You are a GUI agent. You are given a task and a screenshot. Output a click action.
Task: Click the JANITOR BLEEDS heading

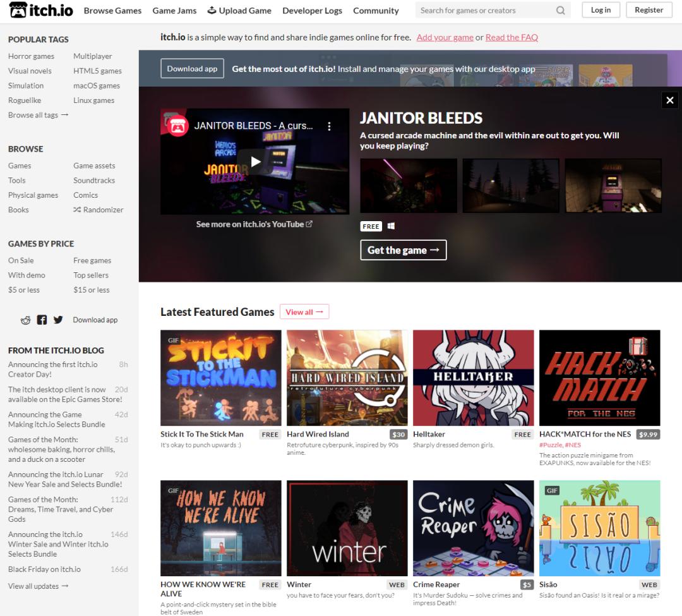[421, 118]
